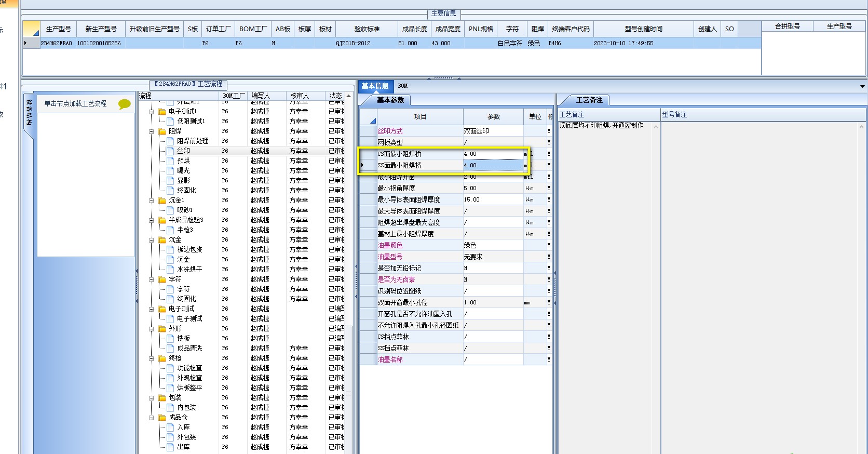Screen dimensions: 868x454
Task: Click the 生产型号 column header in main grid
Action: coord(58,29)
